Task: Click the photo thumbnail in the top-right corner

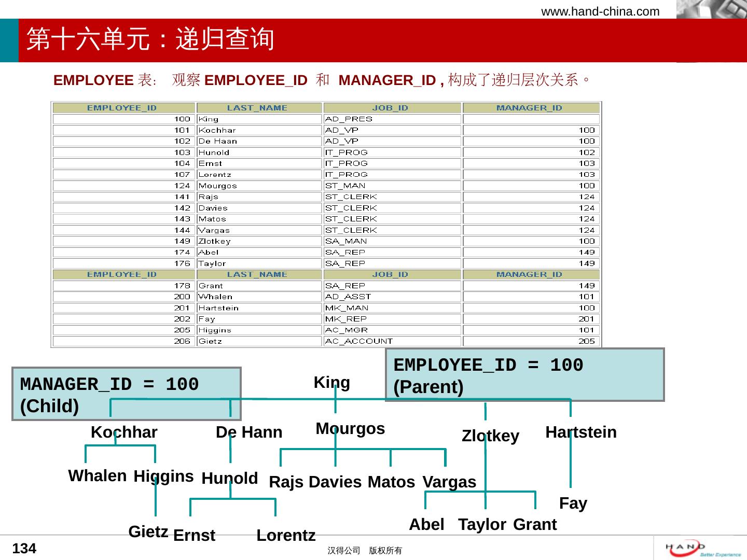Action: click(711, 9)
